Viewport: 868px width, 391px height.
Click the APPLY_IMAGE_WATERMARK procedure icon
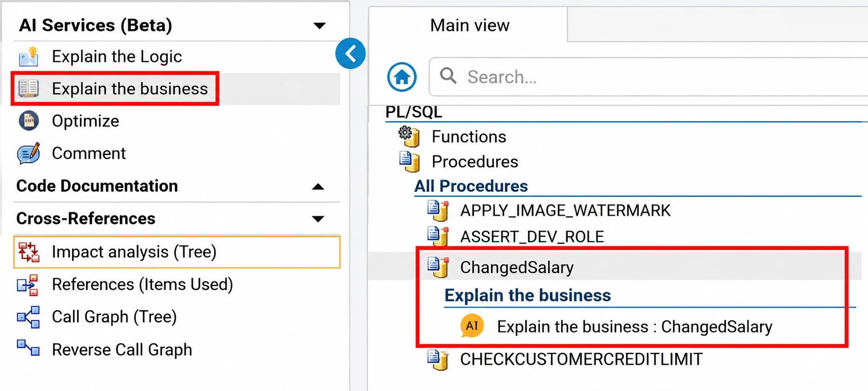[x=438, y=210]
